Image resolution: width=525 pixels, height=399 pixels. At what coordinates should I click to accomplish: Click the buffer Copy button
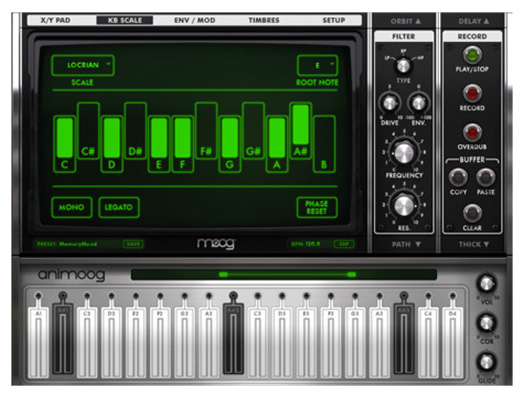(x=458, y=177)
